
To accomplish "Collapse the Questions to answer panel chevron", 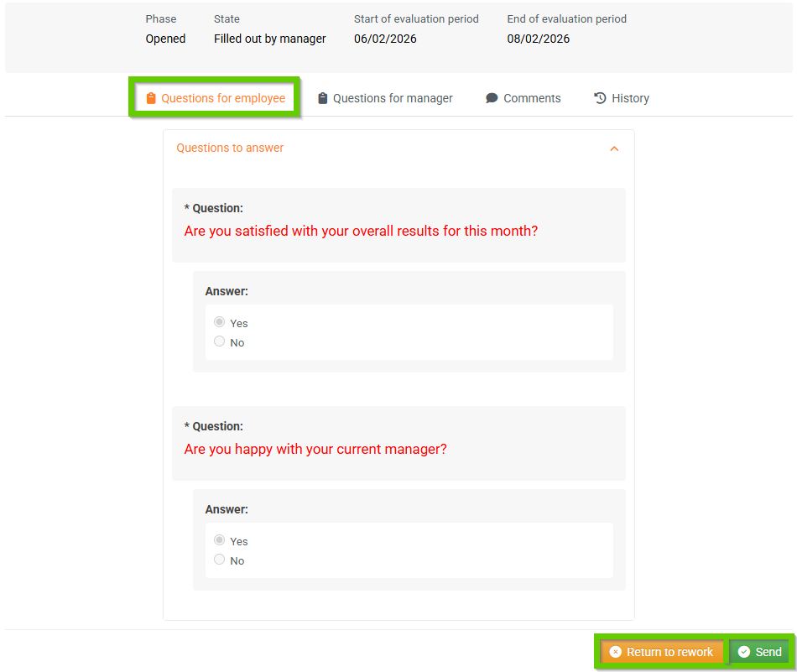I will pos(614,148).
